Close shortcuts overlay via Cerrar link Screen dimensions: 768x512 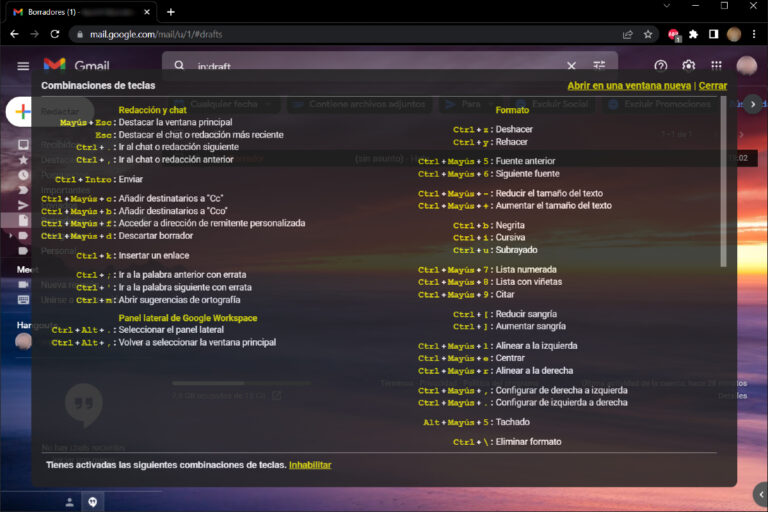pos(713,86)
